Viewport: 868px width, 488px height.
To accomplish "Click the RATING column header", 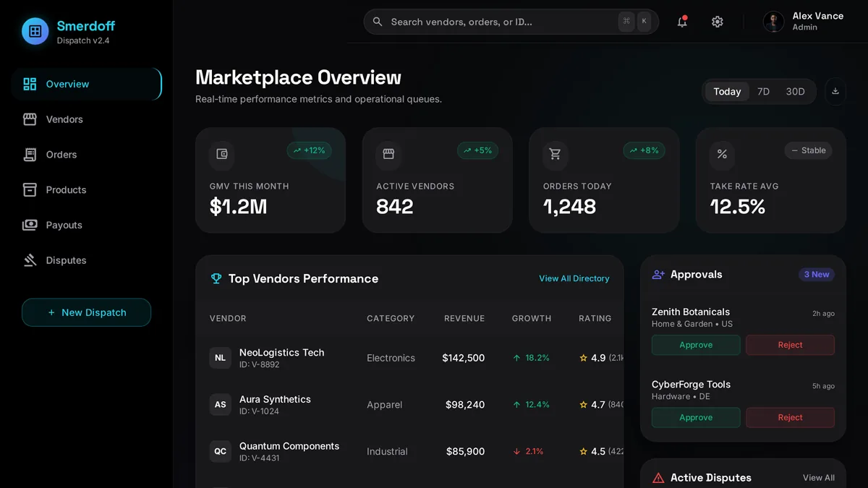I will pos(595,318).
